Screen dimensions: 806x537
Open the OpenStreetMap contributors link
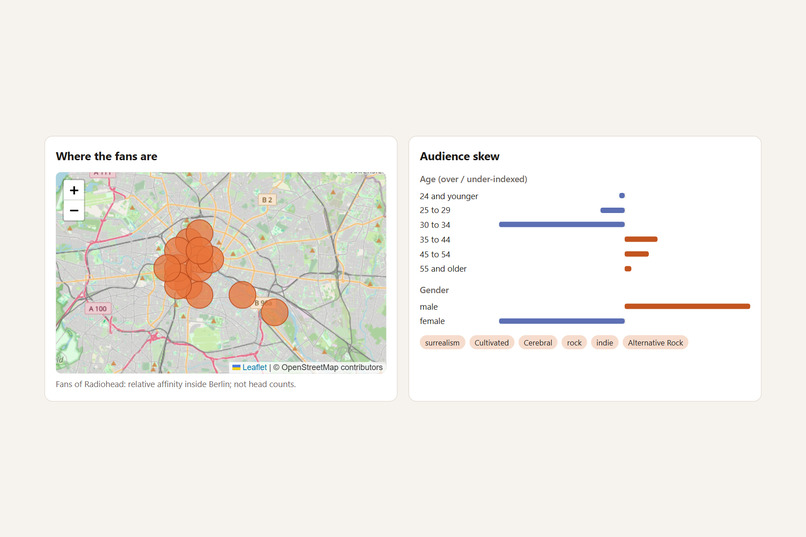(332, 367)
